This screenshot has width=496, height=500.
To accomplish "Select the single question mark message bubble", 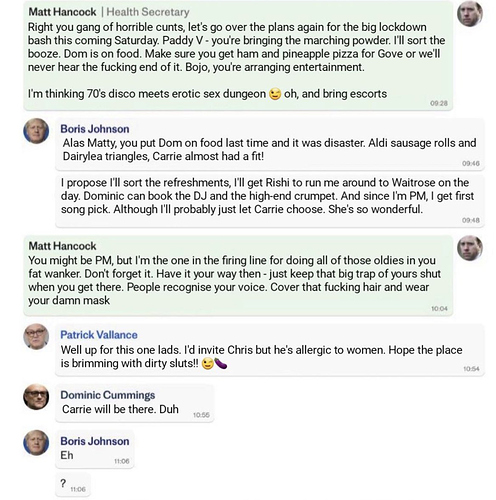I will (73, 485).
